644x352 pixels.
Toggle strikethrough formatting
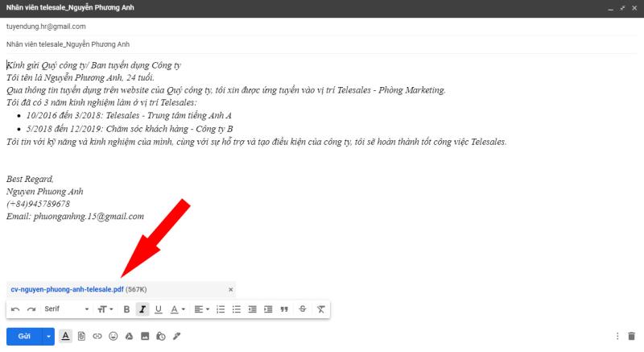[x=303, y=309]
